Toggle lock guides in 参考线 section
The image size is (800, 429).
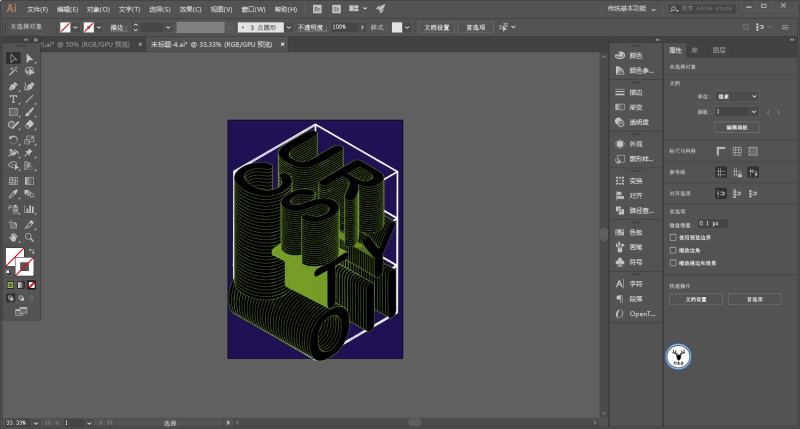[x=737, y=172]
